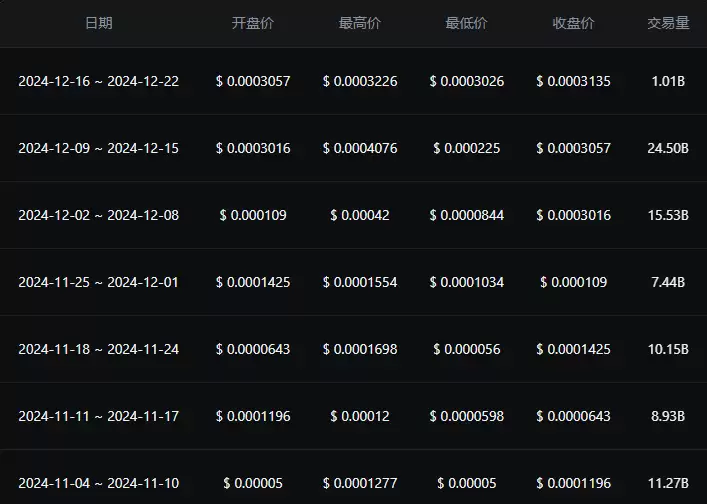This screenshot has height=504, width=707.
Task: Click high price $ 0.00042
Action: [360, 215]
